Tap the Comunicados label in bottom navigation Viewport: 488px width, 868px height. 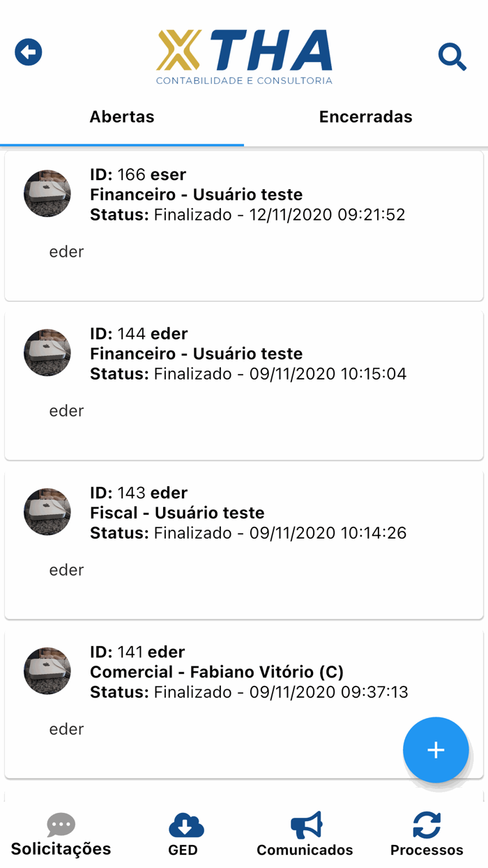click(305, 850)
